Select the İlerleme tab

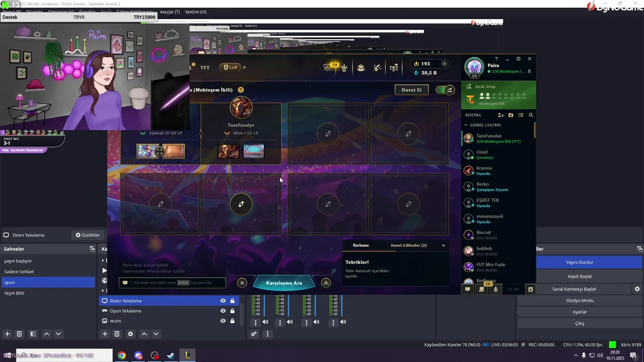coord(361,245)
